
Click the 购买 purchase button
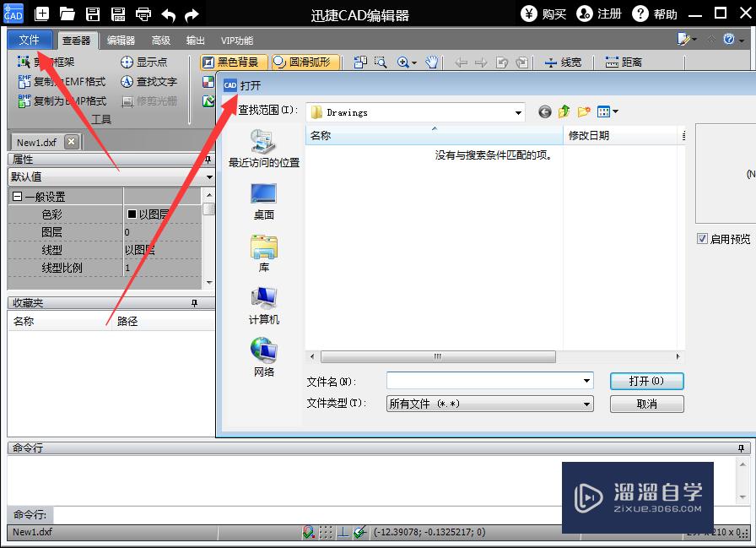click(543, 14)
